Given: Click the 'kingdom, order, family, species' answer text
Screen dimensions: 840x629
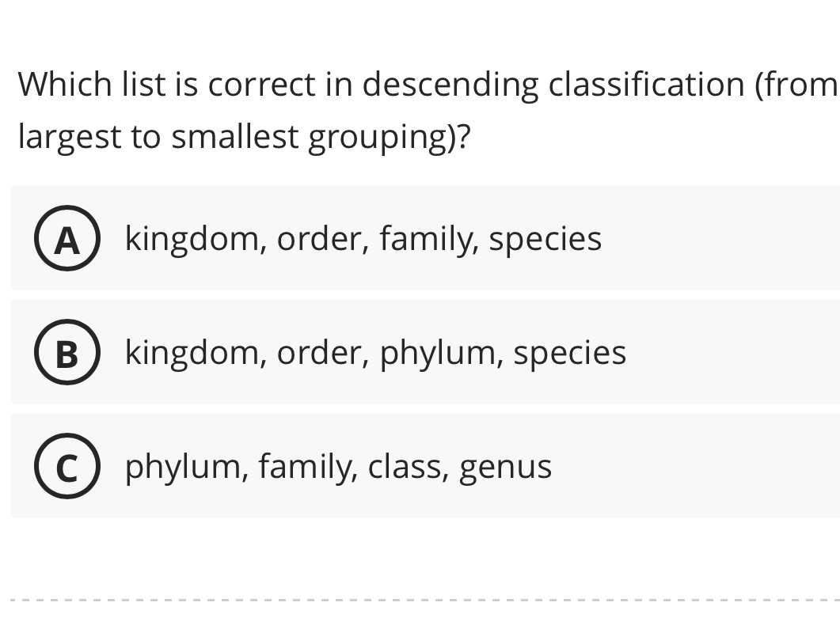Looking at the screenshot, I should pyautogui.click(x=363, y=238).
